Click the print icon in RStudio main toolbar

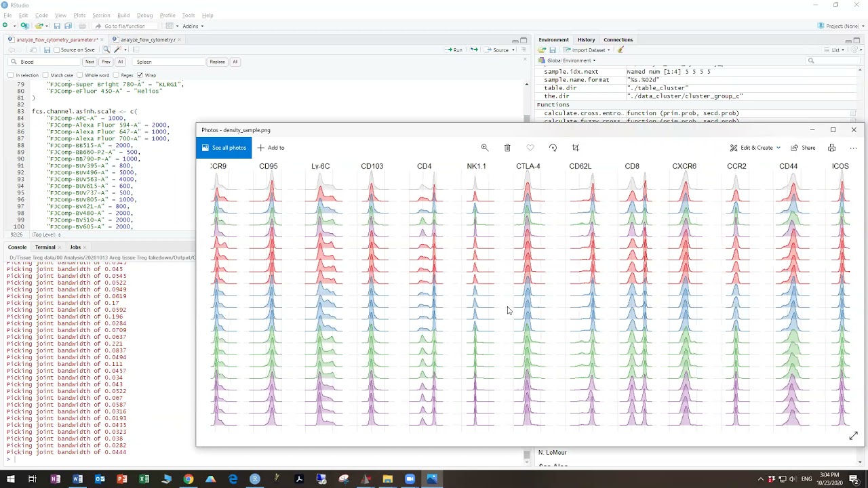[x=82, y=26]
